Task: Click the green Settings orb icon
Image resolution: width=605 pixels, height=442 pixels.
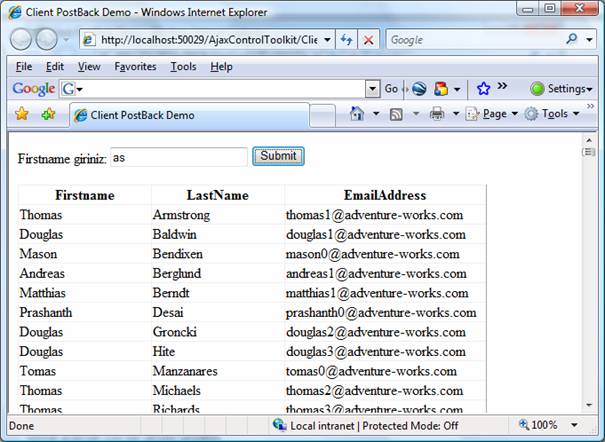Action: coord(537,89)
